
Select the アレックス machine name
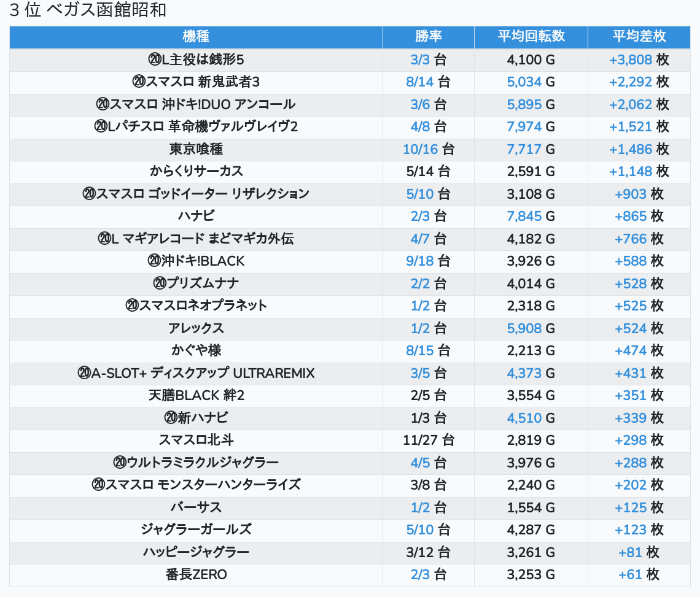[x=196, y=328]
